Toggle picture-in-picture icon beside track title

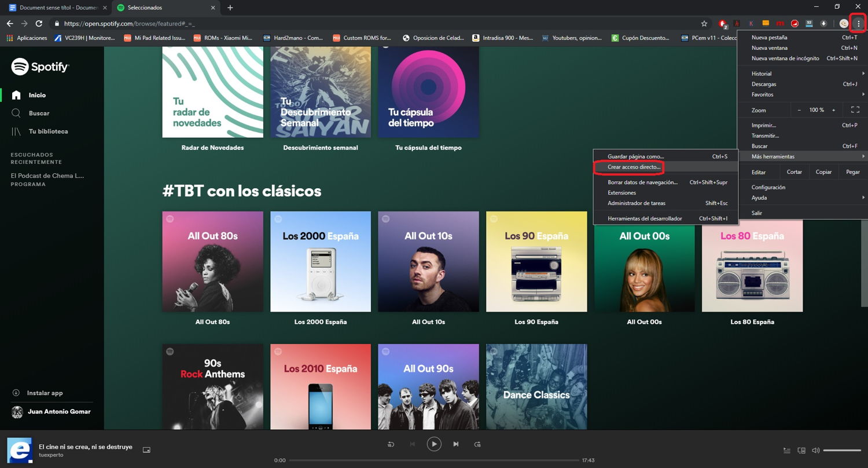coord(146,449)
